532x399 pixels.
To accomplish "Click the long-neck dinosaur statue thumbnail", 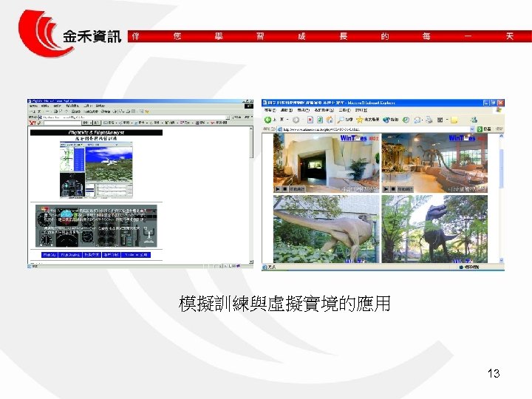I will (x=327, y=229).
